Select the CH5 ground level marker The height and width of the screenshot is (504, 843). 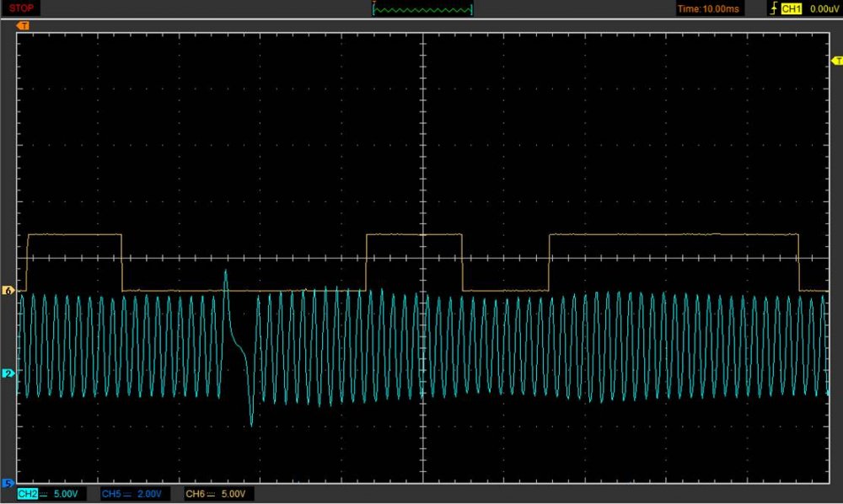point(9,483)
